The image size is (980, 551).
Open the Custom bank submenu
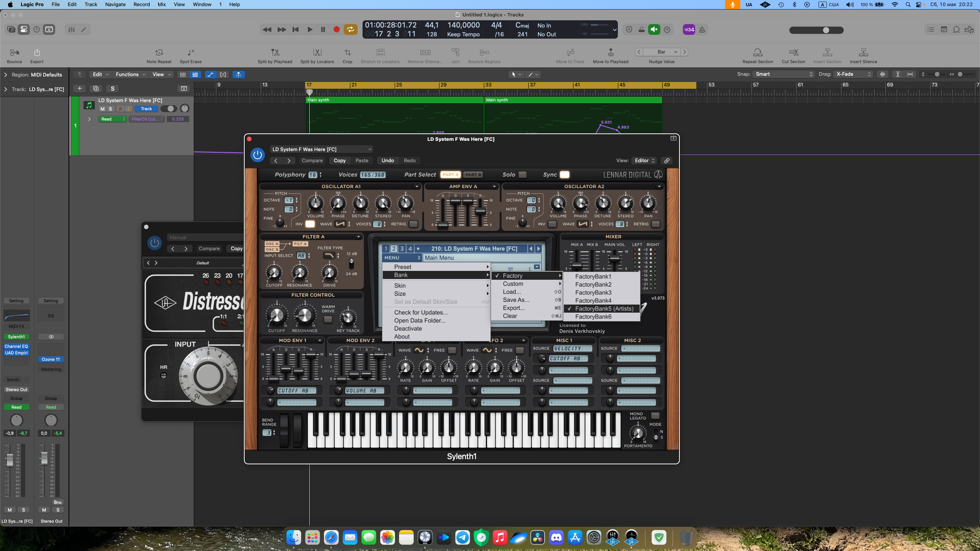click(x=527, y=284)
